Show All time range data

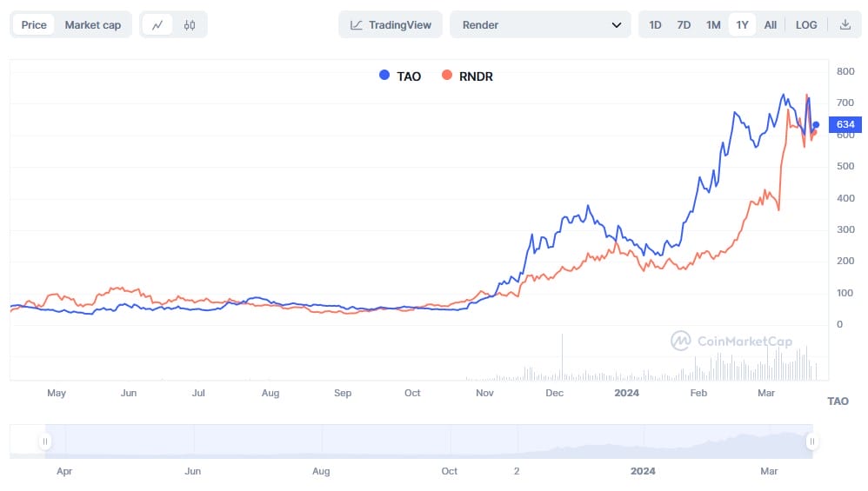[x=770, y=25]
